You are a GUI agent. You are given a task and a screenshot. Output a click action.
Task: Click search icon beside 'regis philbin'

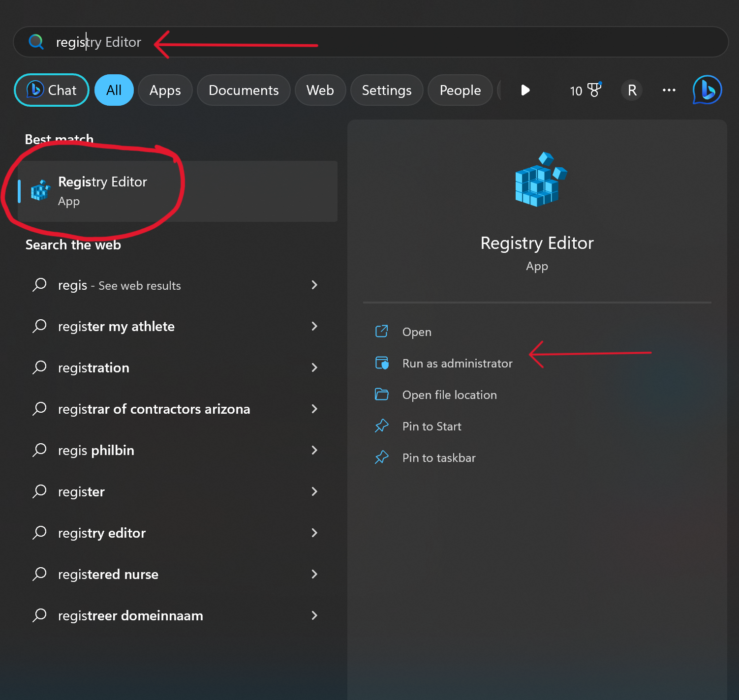coord(39,450)
